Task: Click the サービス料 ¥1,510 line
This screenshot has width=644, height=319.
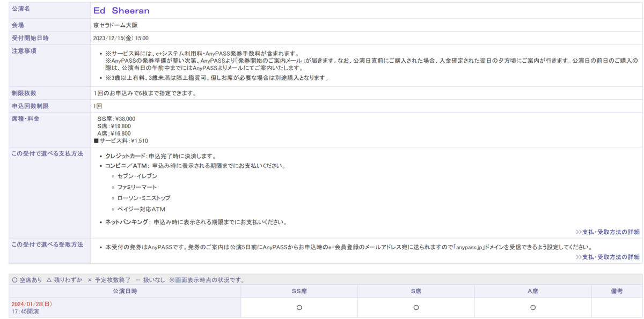Action: click(x=121, y=141)
